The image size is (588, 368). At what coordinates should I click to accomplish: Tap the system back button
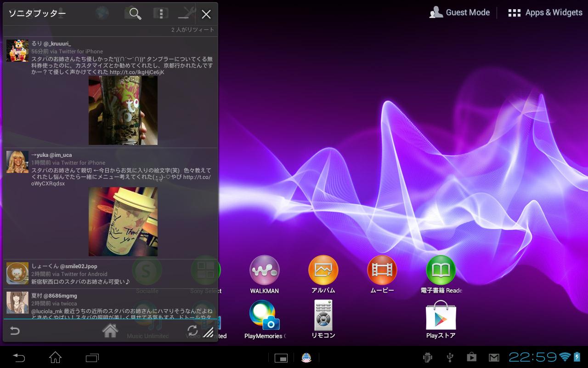coord(19,357)
